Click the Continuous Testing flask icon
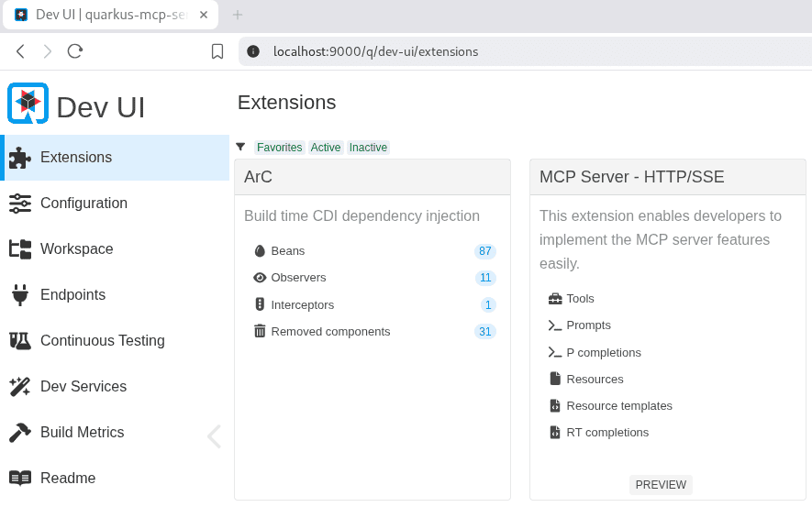Viewport: 812px width, 507px height. (20, 341)
